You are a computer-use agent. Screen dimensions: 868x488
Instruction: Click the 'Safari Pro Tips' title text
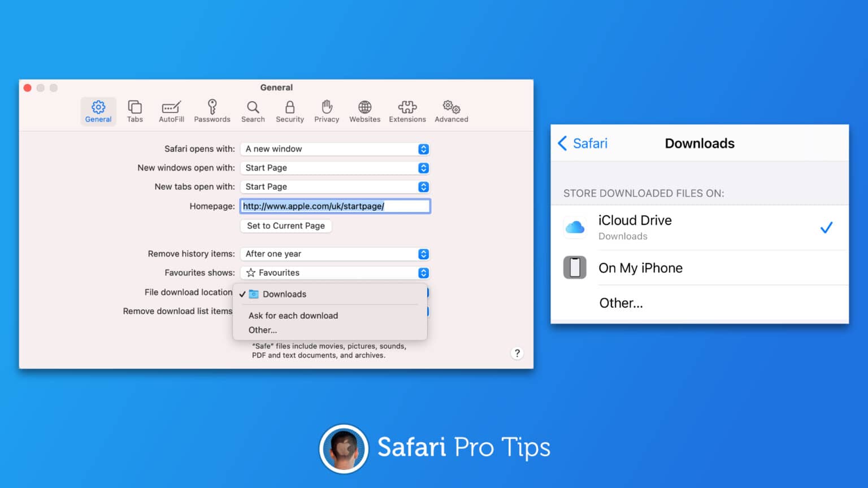coord(464,448)
